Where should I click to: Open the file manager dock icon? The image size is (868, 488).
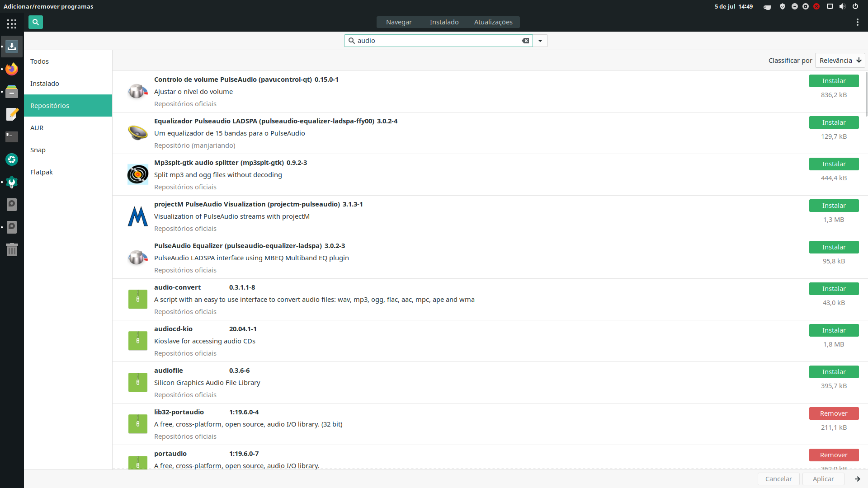tap(12, 91)
